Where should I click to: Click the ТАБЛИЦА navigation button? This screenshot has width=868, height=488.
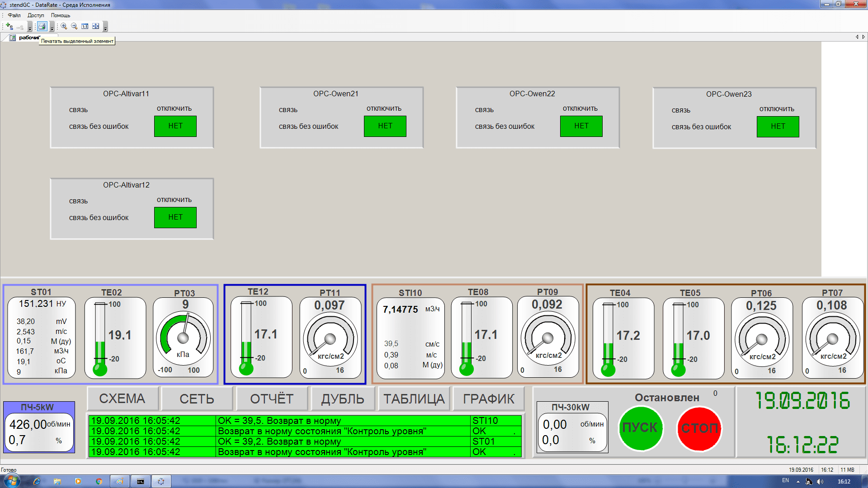[414, 399]
